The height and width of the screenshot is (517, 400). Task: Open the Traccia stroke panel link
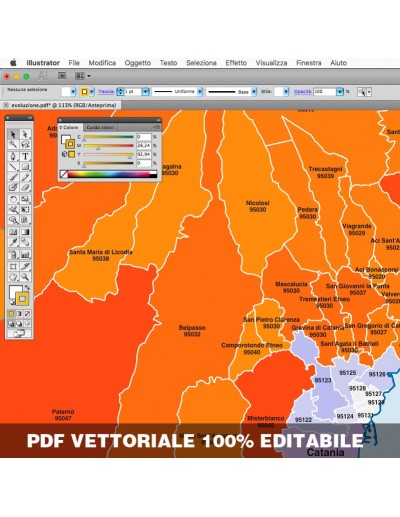(x=106, y=91)
